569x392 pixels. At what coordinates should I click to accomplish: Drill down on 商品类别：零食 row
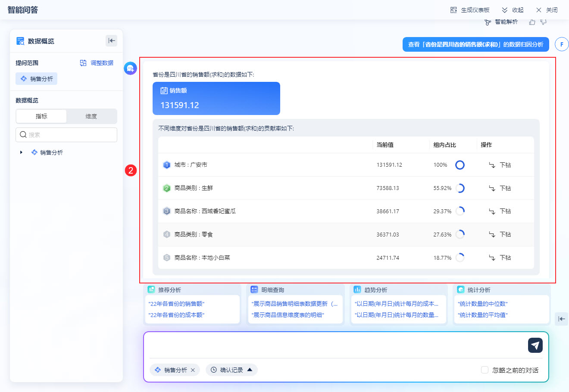[500, 235]
